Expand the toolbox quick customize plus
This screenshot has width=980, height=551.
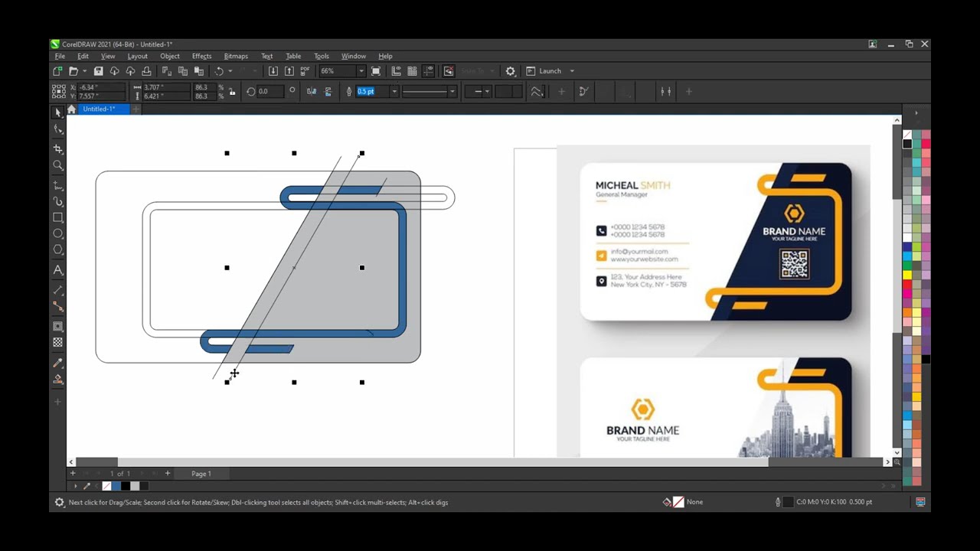coord(57,402)
